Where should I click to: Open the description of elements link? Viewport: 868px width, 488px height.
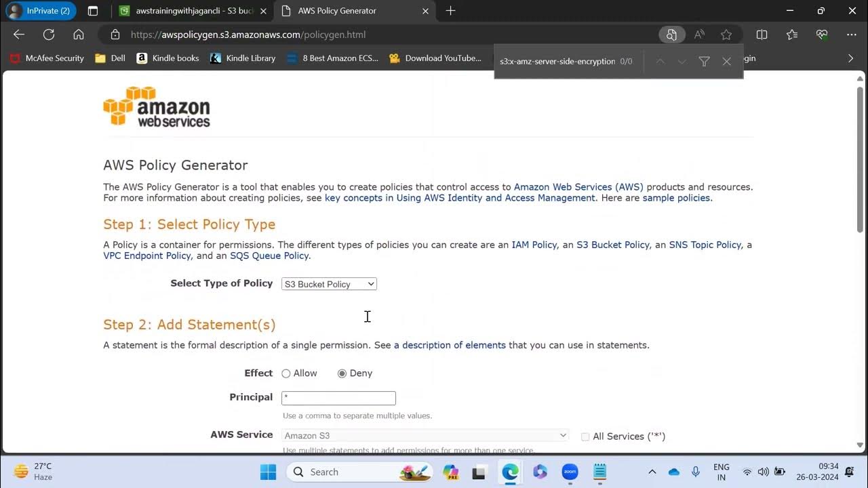(x=450, y=345)
